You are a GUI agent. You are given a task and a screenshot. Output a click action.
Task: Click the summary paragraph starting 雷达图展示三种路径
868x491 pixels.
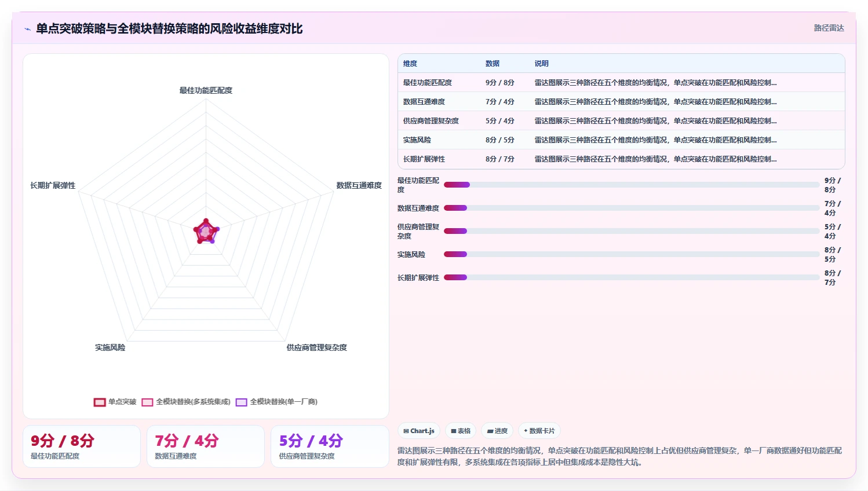pyautogui.click(x=619, y=456)
